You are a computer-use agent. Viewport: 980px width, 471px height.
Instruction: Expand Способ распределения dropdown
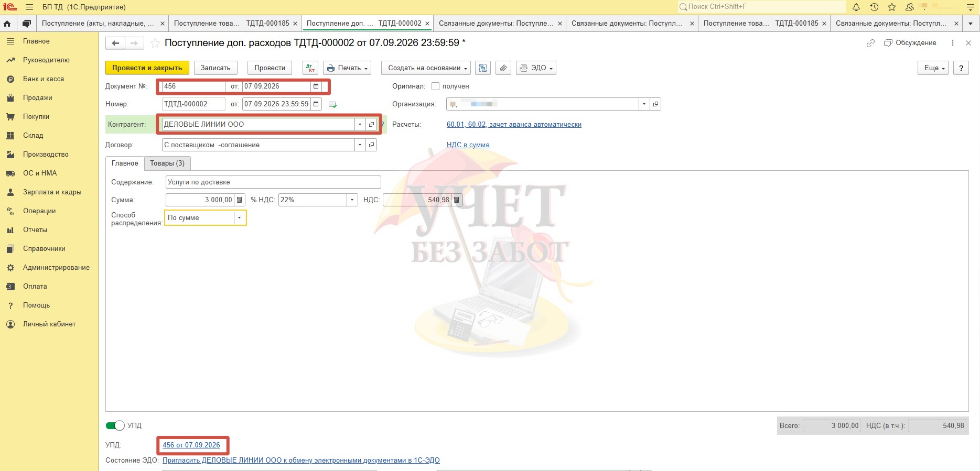[240, 218]
